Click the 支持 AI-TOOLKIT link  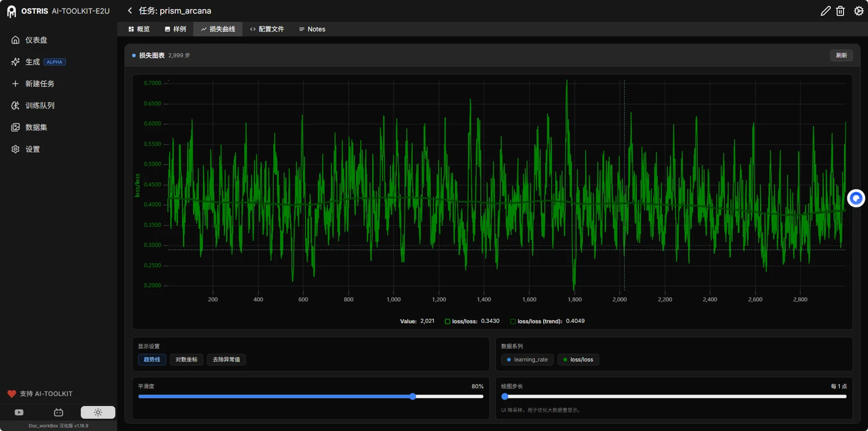[x=40, y=394]
